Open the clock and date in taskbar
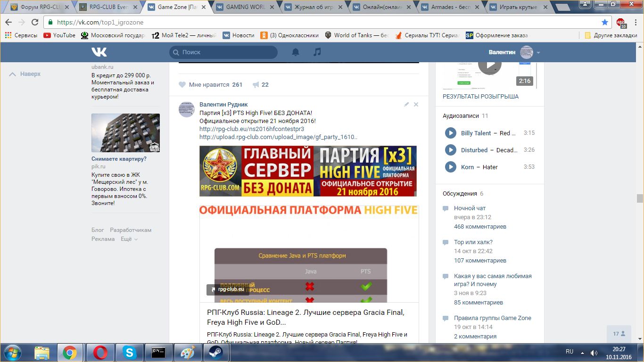The width and height of the screenshot is (644, 362). [x=619, y=353]
